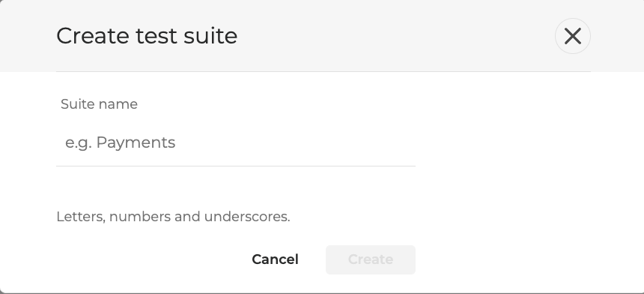Activate the grayed-out Create button

coord(371,259)
